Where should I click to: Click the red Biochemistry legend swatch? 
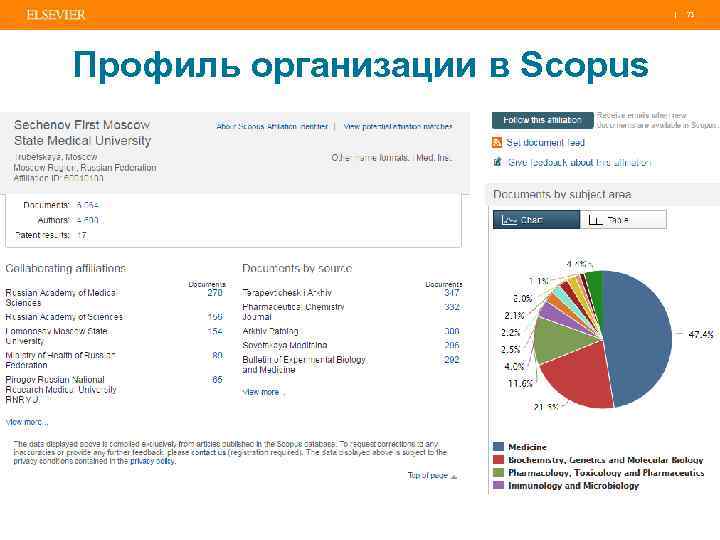coord(498,459)
